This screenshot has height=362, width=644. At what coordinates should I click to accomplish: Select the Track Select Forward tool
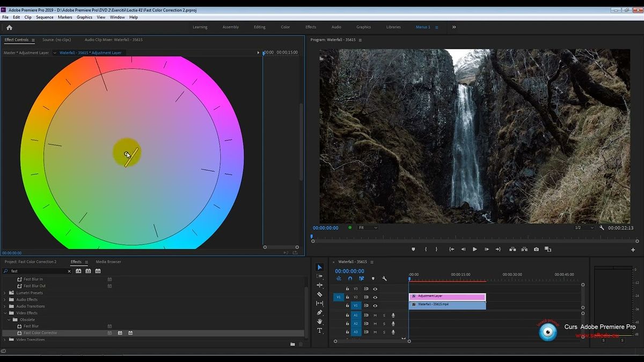point(319,276)
